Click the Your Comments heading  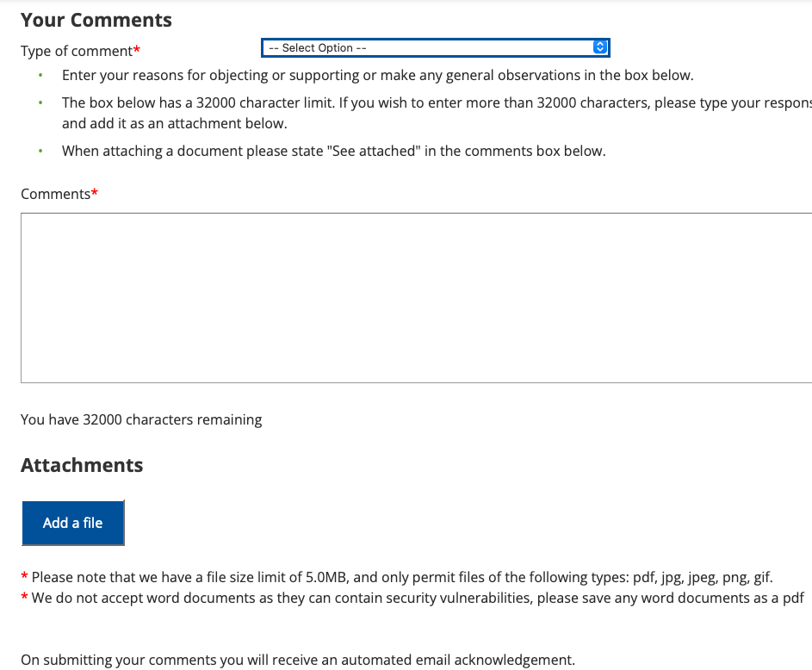96,21
